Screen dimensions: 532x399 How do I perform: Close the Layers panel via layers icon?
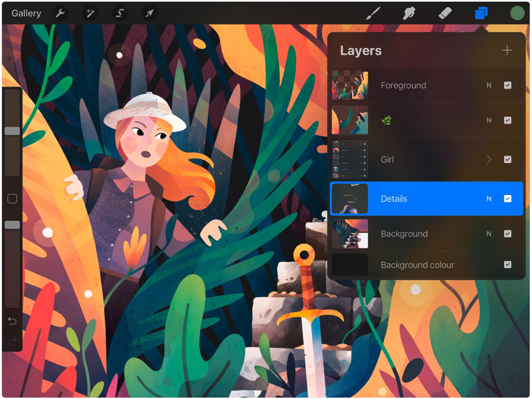click(481, 14)
